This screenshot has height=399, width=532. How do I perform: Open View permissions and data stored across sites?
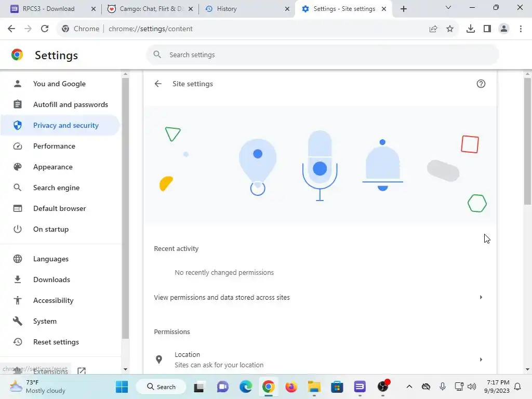coord(320,298)
